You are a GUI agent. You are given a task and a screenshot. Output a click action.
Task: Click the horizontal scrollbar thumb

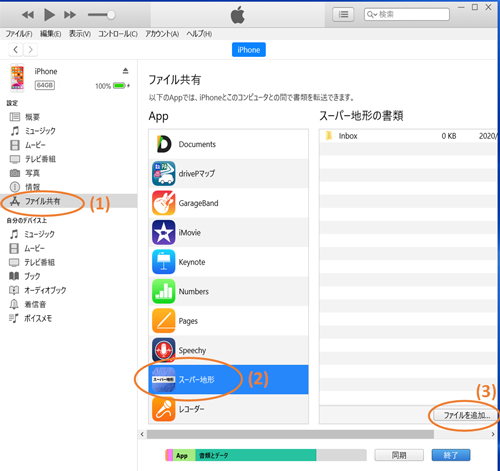[290, 434]
